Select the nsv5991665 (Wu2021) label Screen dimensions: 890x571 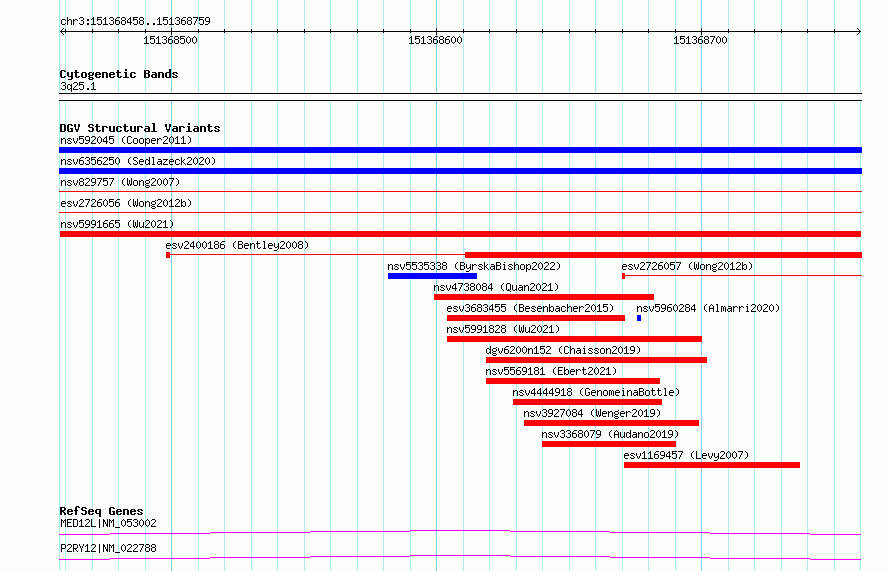click(x=117, y=224)
